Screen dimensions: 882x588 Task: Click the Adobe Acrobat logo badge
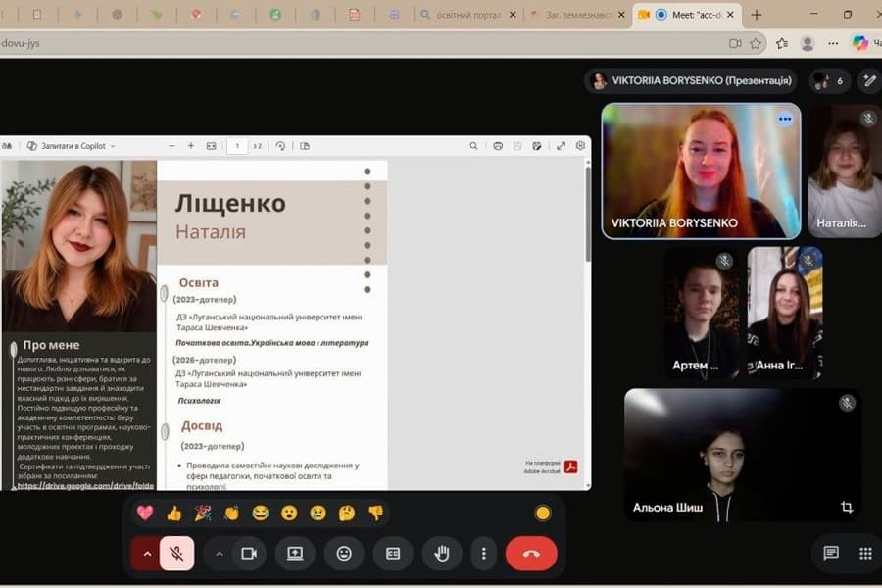(x=571, y=467)
